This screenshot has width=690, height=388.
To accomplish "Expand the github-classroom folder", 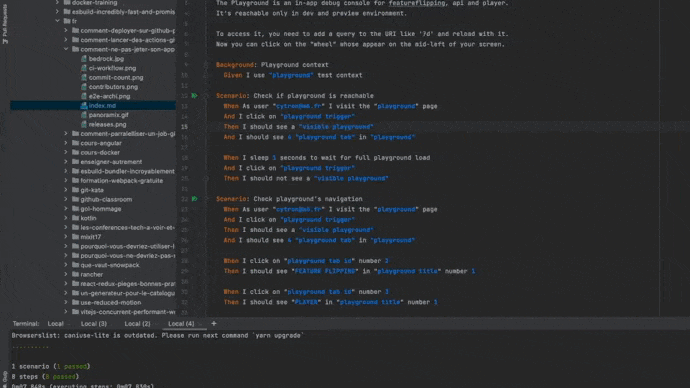I will [66, 199].
